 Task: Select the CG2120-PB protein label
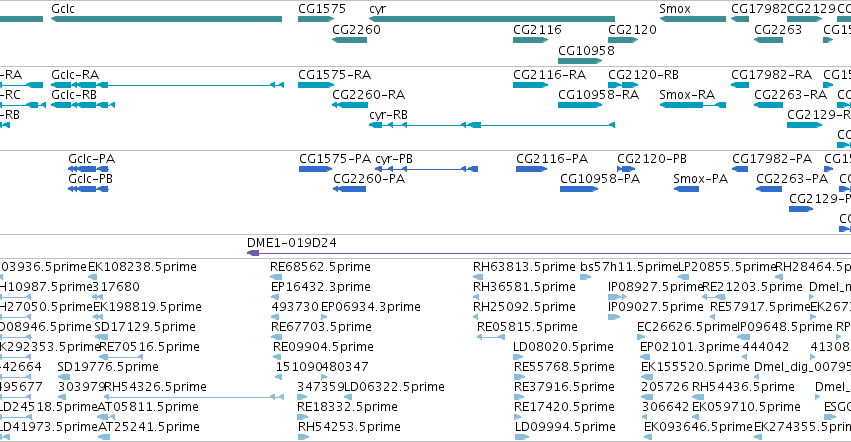coord(652,159)
